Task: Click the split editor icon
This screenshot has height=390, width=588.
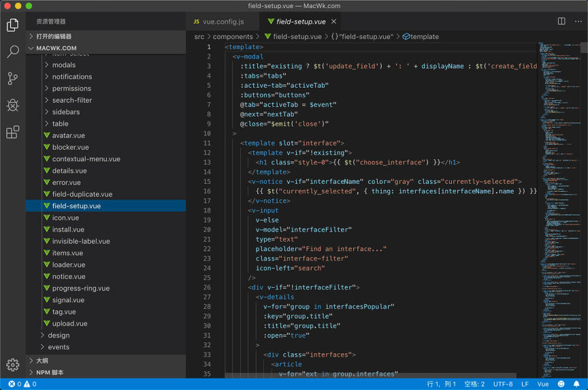Action: [x=561, y=22]
